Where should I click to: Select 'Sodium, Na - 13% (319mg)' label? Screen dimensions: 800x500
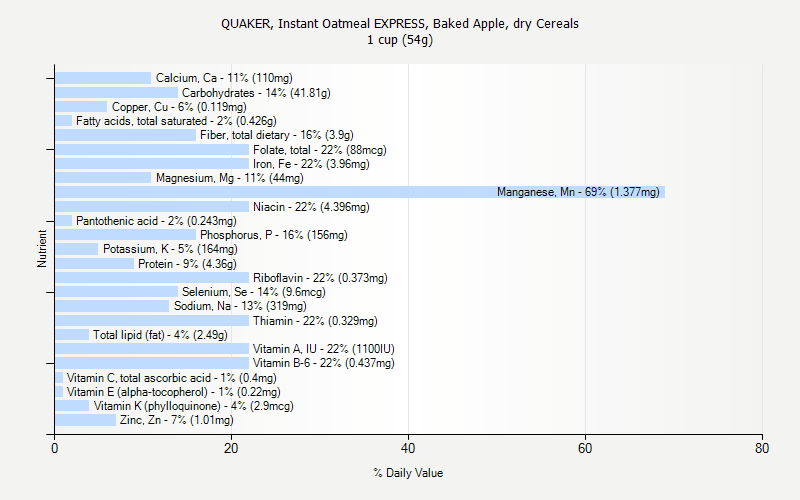[x=240, y=306]
